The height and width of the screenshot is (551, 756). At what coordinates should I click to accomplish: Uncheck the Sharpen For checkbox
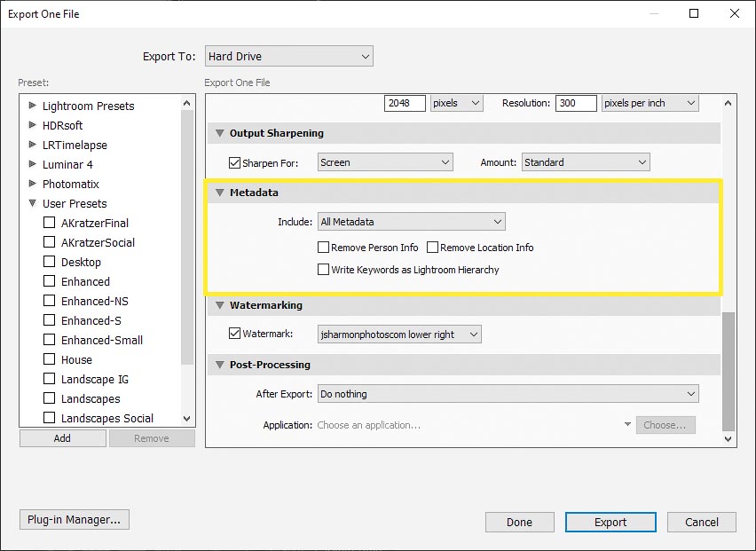tap(234, 162)
